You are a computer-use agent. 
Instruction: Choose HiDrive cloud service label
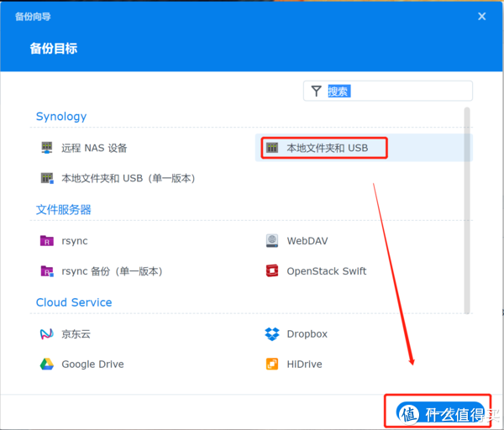(304, 364)
